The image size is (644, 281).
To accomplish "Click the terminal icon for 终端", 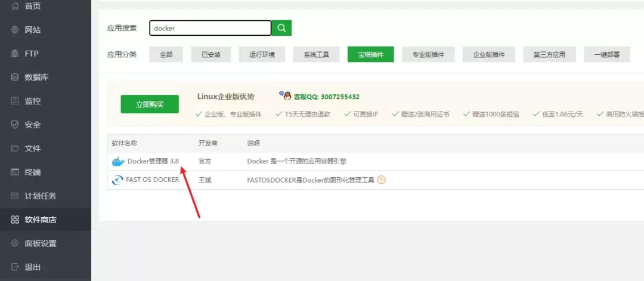I will click(x=15, y=172).
